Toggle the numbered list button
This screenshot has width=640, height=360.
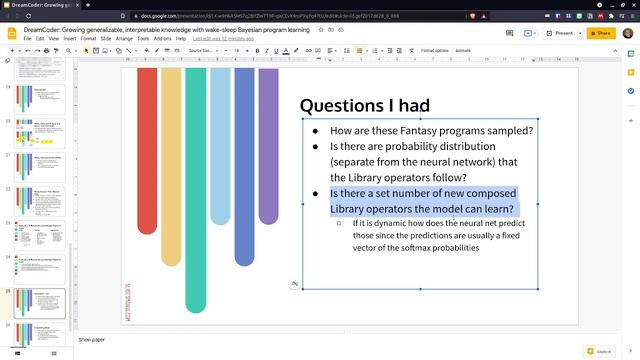point(375,51)
